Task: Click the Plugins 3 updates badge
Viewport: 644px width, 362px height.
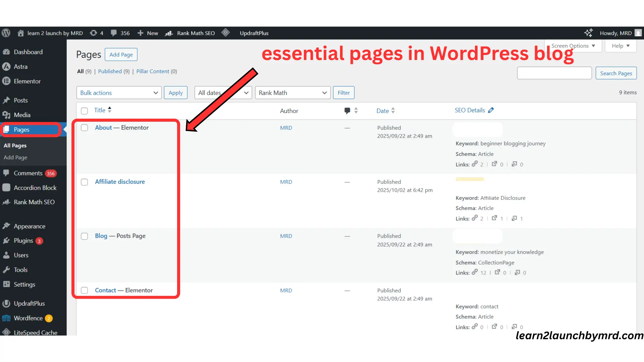Action: [x=39, y=241]
